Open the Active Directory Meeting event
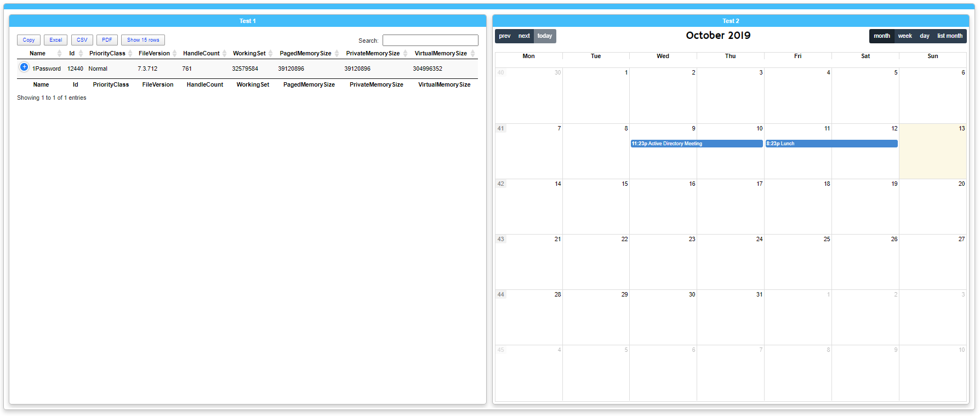This screenshot has height=416, width=980. (696, 144)
